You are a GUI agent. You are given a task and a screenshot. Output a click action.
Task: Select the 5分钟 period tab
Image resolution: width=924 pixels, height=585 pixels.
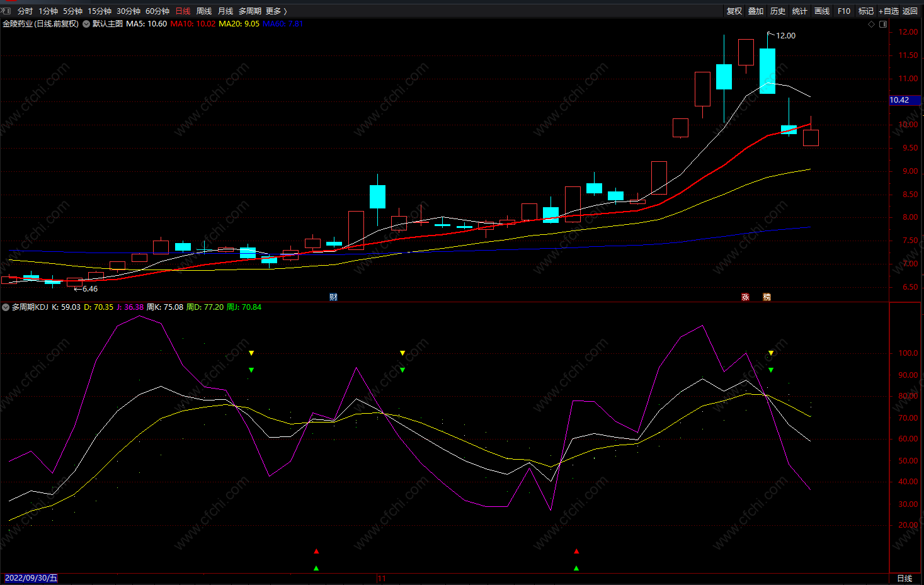click(72, 11)
